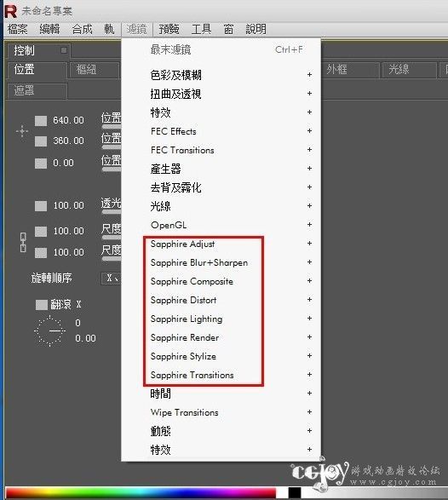The image size is (448, 500).
Task: Toggle keyframe box beside 透光 100.00
Action: 41,205
